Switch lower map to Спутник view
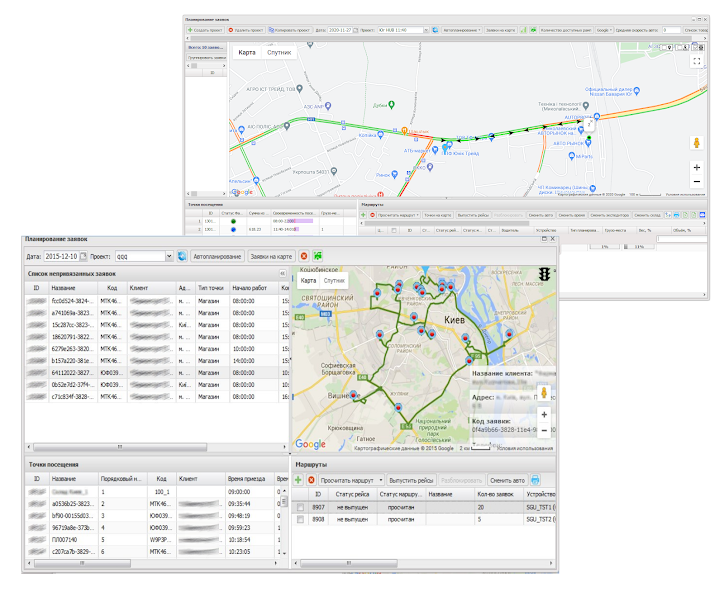The width and height of the screenshot is (724, 592). [334, 282]
